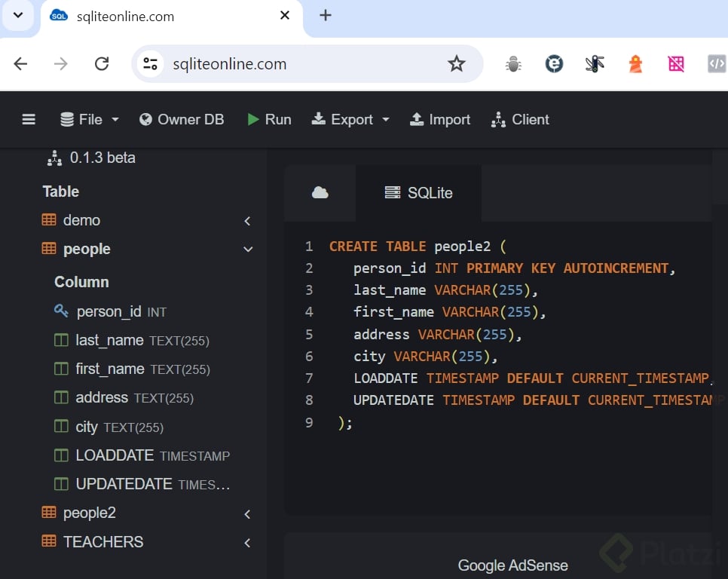
Task: Select the TEACHERS table
Action: click(x=103, y=542)
